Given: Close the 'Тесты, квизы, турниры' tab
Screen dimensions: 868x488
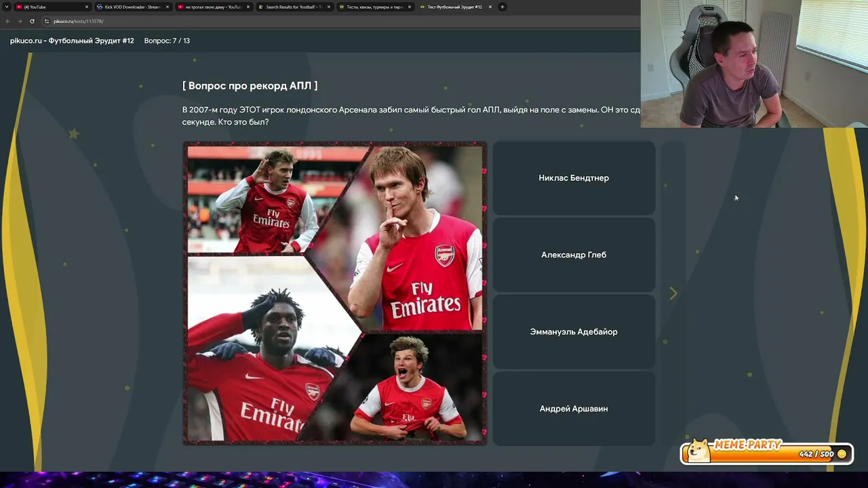Looking at the screenshot, I should (410, 7).
